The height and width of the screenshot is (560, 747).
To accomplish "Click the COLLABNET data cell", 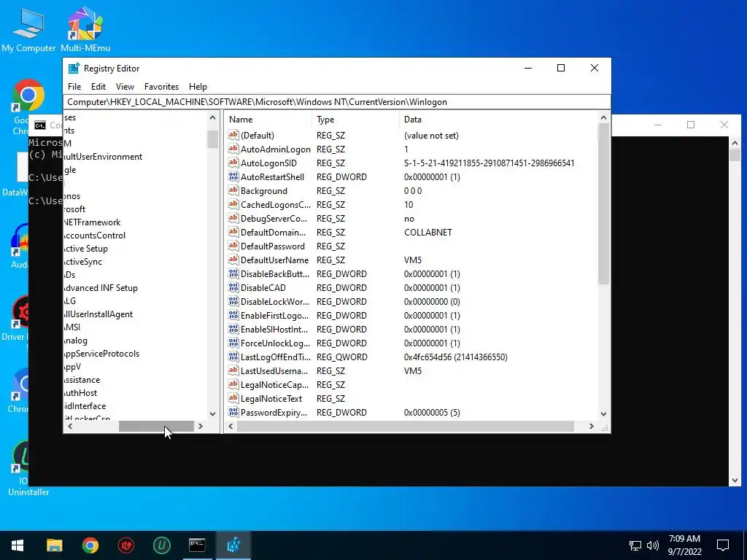I will coord(427,233).
